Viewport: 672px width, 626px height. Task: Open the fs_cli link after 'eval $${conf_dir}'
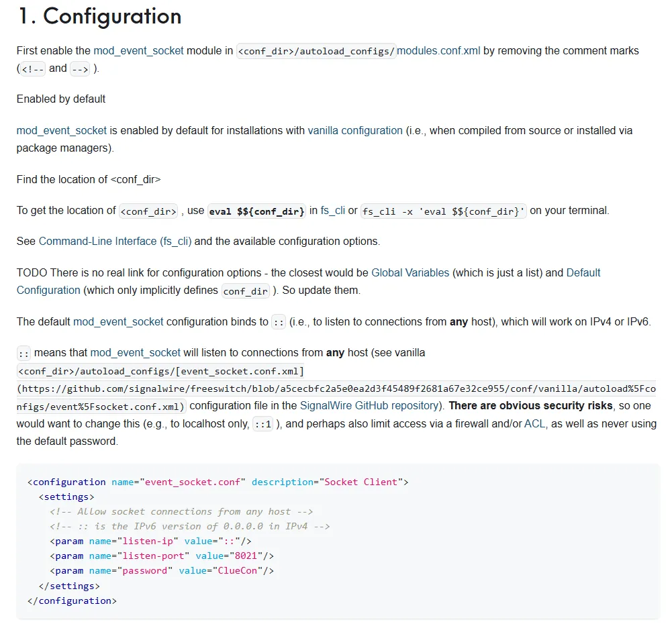[333, 211]
